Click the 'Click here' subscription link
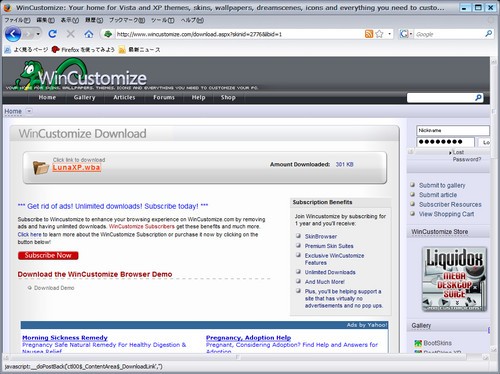Image resolution: width=500 pixels, height=374 pixels. click(29, 235)
